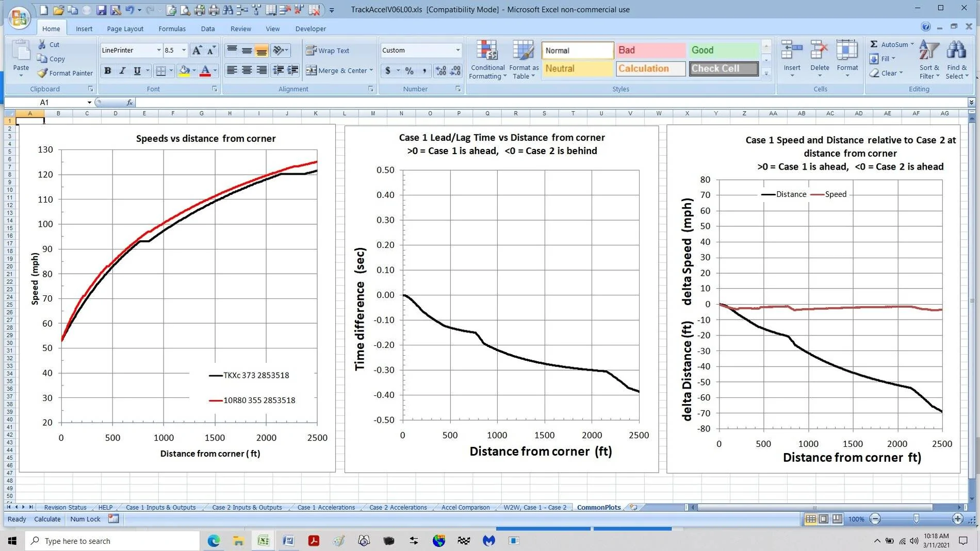The width and height of the screenshot is (980, 551).
Task: Click the Font Color red A swatch
Action: click(205, 71)
